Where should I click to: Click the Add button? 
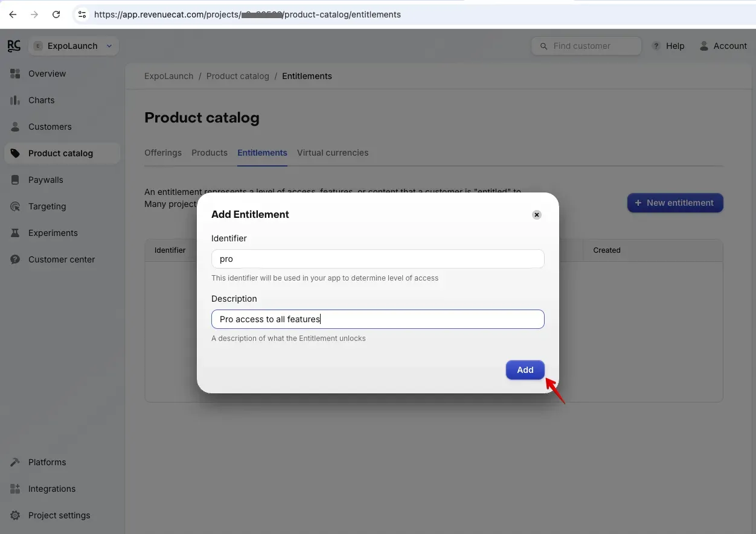(525, 370)
